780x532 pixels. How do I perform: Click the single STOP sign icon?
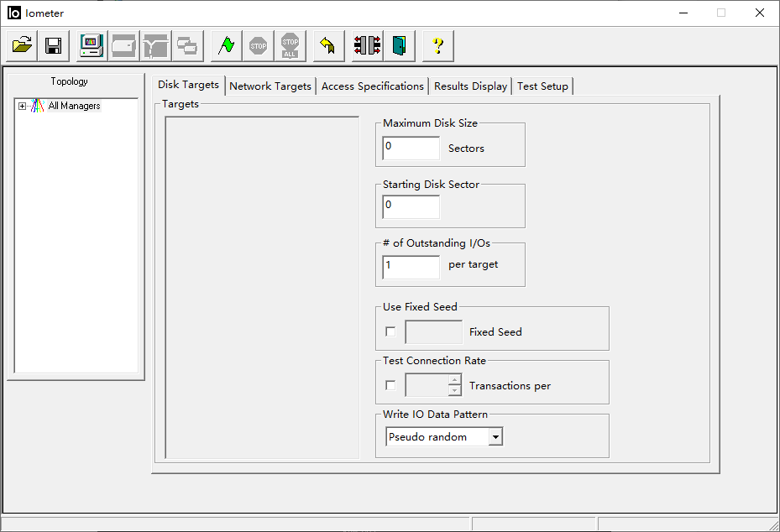(258, 46)
